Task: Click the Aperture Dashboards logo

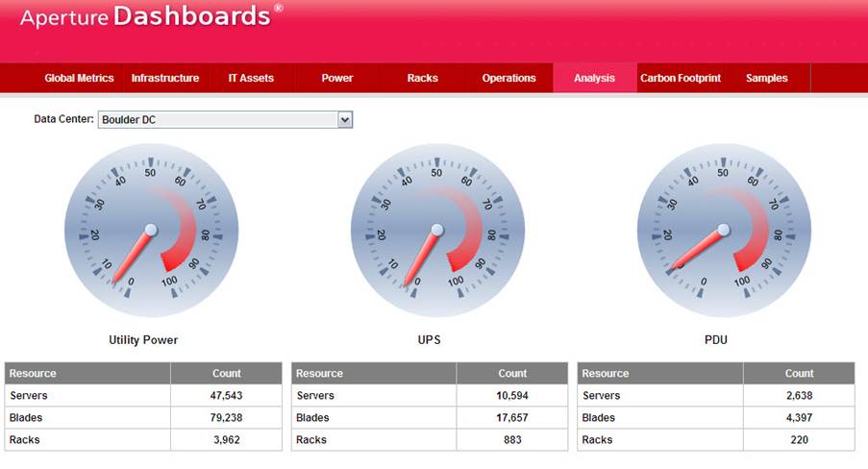Action: pyautogui.click(x=151, y=17)
